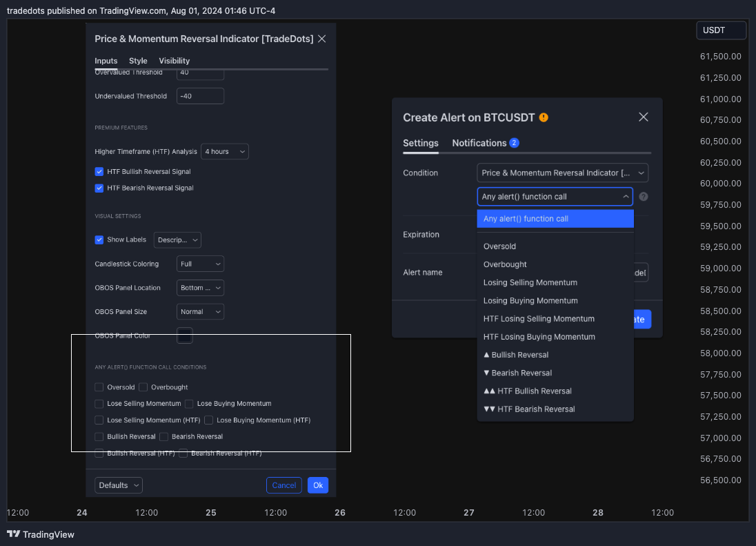
Task: Click the help question mark icon
Action: pyautogui.click(x=643, y=197)
